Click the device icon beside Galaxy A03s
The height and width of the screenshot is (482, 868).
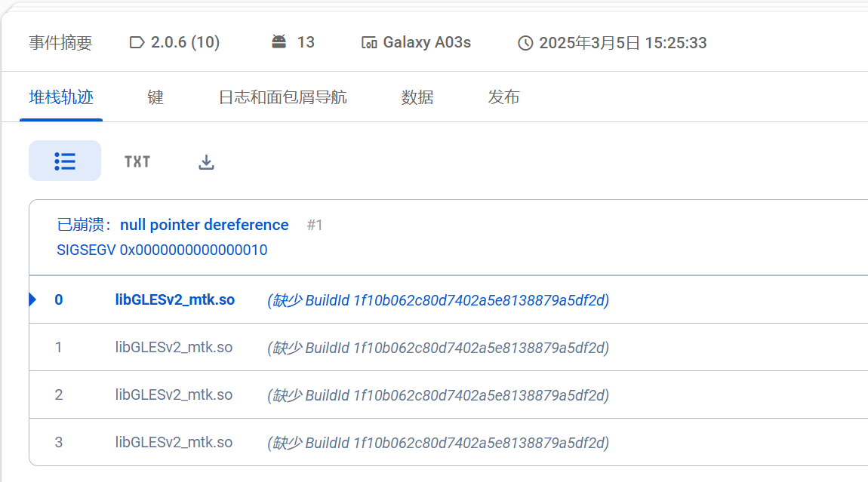(x=368, y=42)
